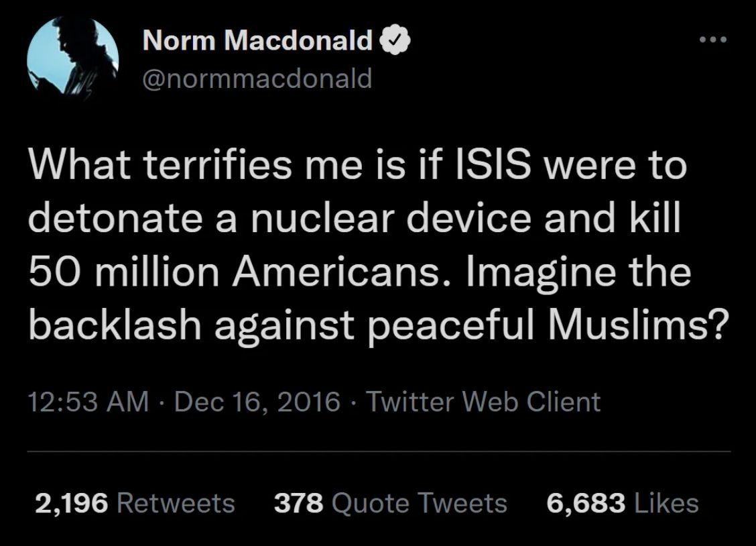
Task: Click the Norm Macdonald display name
Action: coord(257,42)
